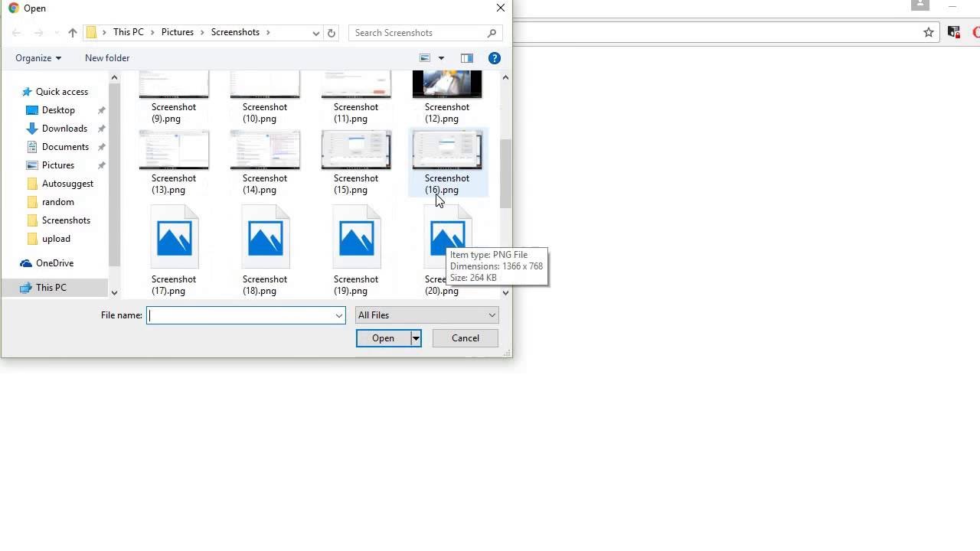Click the folder icon in the address bar
This screenshot has width=980, height=551.
(x=92, y=33)
